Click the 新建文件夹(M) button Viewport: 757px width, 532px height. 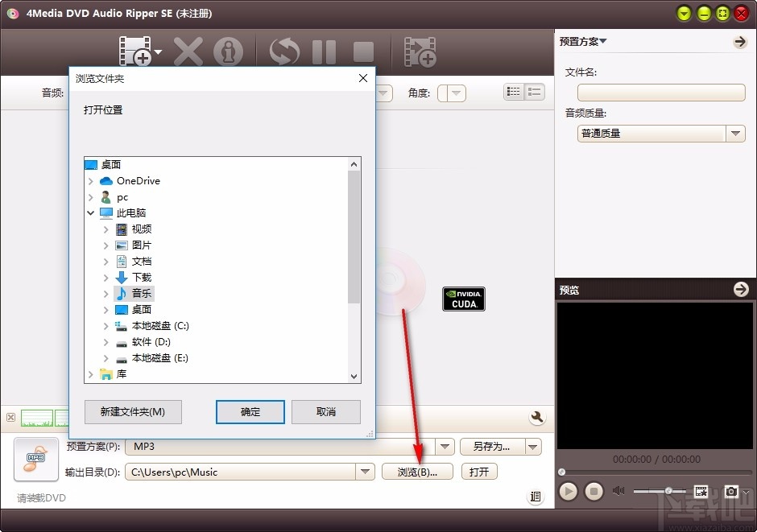point(132,411)
